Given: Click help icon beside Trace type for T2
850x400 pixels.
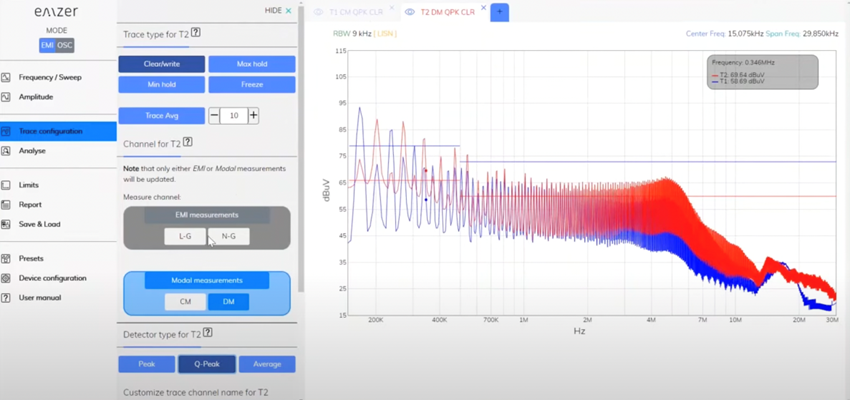Looking at the screenshot, I should tap(196, 33).
